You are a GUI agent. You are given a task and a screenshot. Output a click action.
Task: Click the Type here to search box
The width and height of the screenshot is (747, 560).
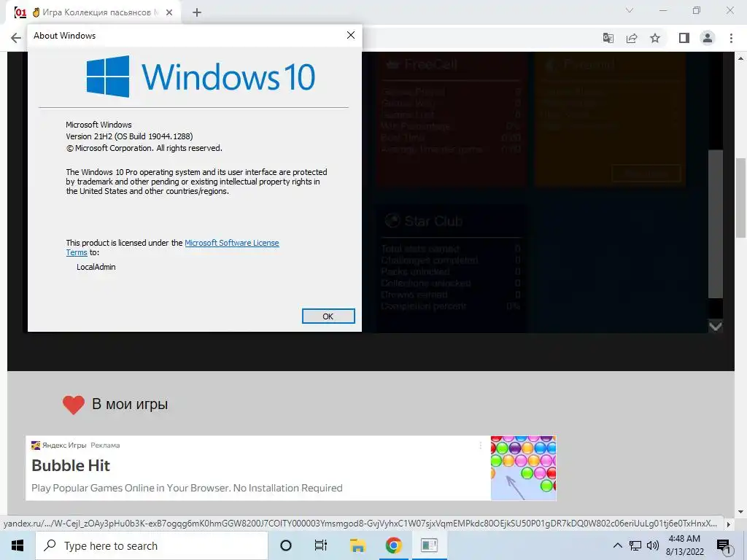click(x=152, y=545)
